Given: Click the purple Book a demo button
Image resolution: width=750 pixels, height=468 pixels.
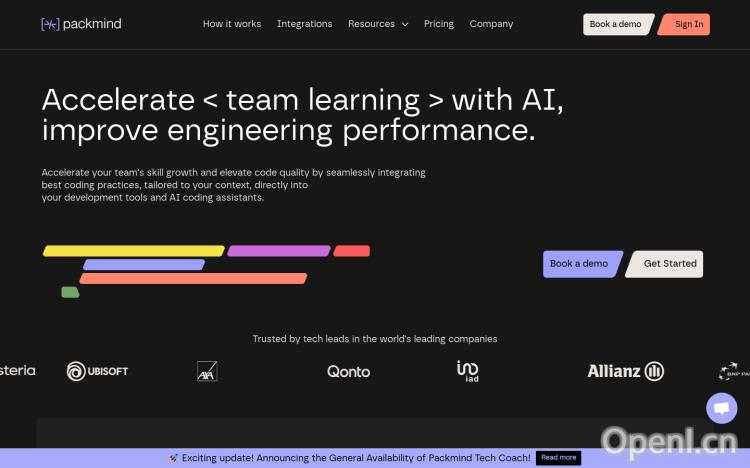Looking at the screenshot, I should (x=581, y=264).
